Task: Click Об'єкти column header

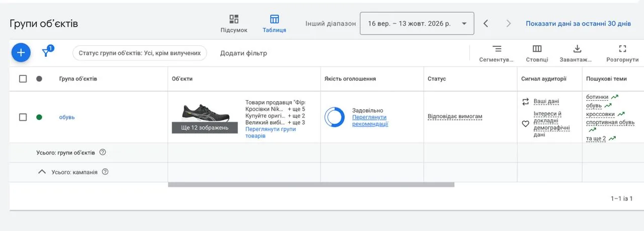Action: click(182, 79)
